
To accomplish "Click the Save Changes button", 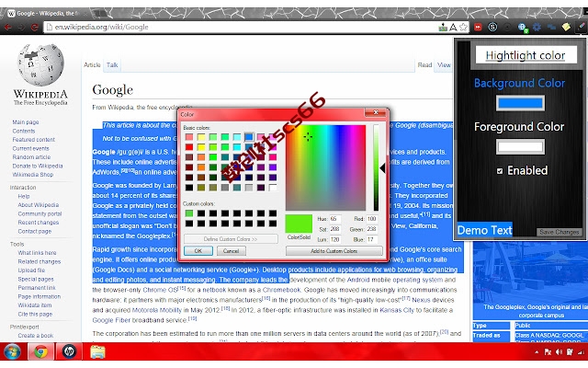I will (560, 232).
